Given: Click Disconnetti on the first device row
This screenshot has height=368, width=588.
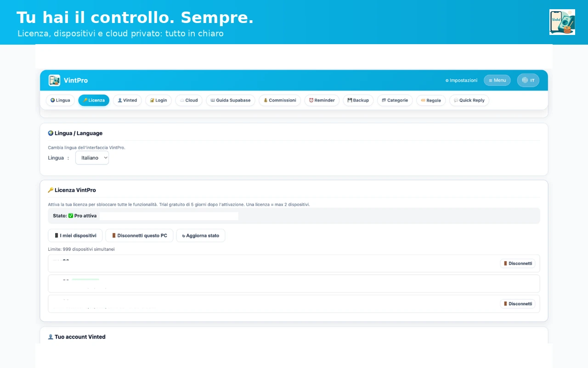Looking at the screenshot, I should 518,264.
